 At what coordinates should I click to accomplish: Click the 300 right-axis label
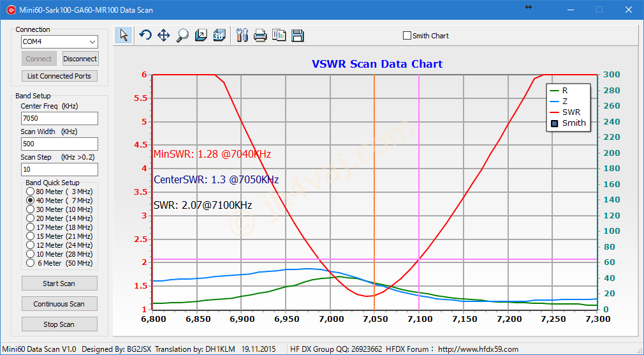[611, 75]
